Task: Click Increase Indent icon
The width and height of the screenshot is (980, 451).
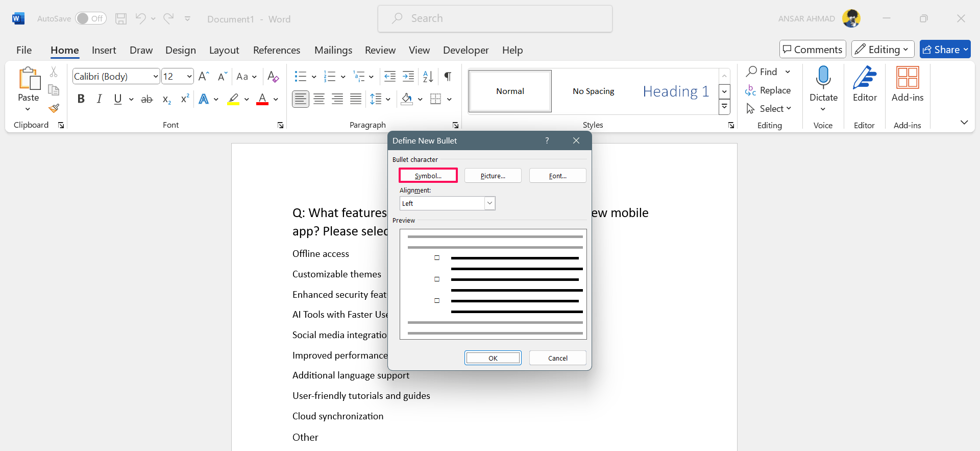Action: coord(408,76)
